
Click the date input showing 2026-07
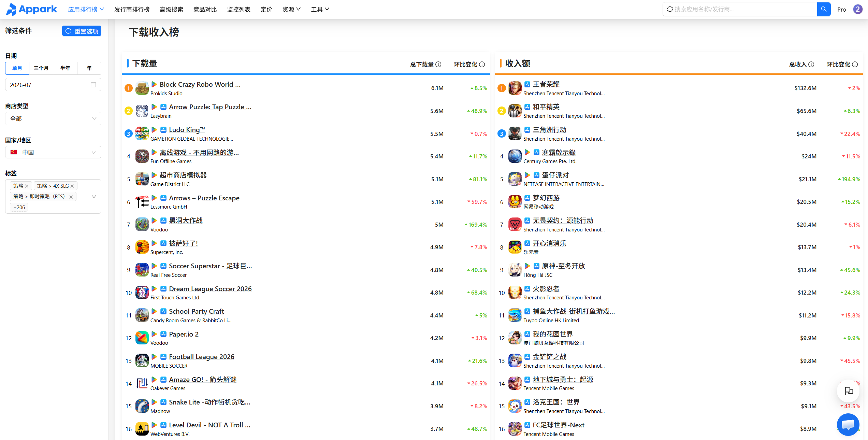53,85
